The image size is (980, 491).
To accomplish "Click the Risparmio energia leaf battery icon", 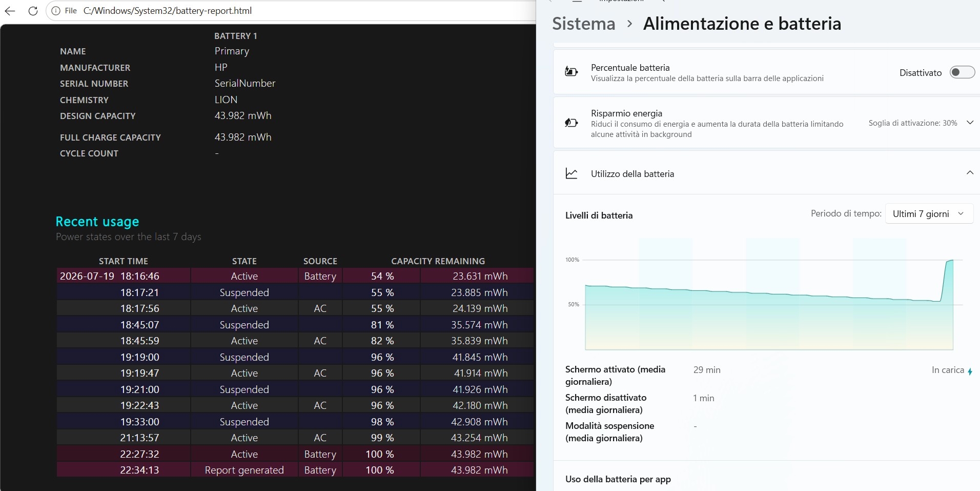I will click(x=571, y=123).
